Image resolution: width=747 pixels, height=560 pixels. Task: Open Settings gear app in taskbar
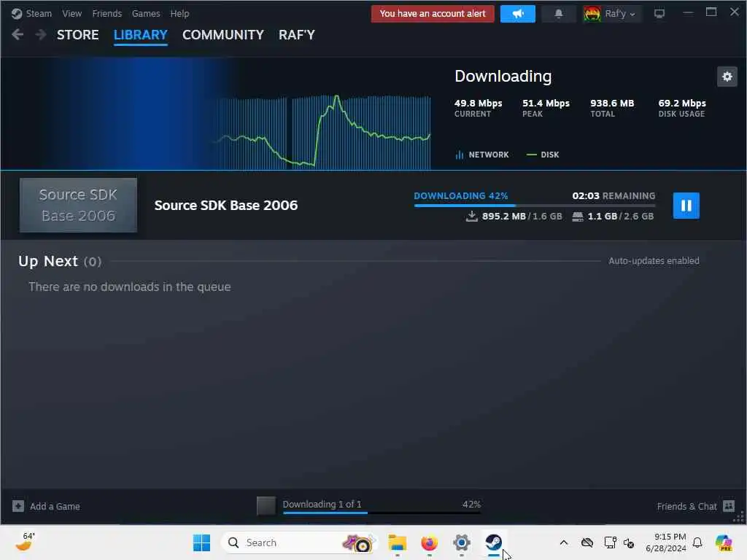[462, 542]
